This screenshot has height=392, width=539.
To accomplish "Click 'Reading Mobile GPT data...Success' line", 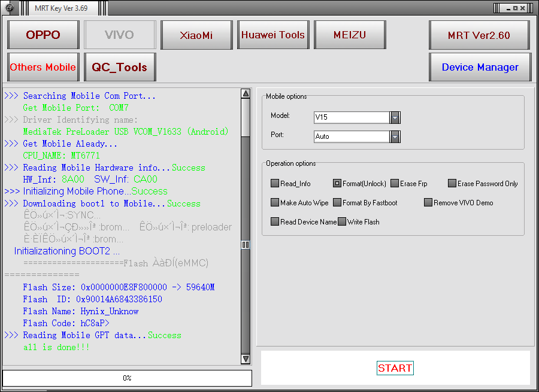I will (93, 335).
